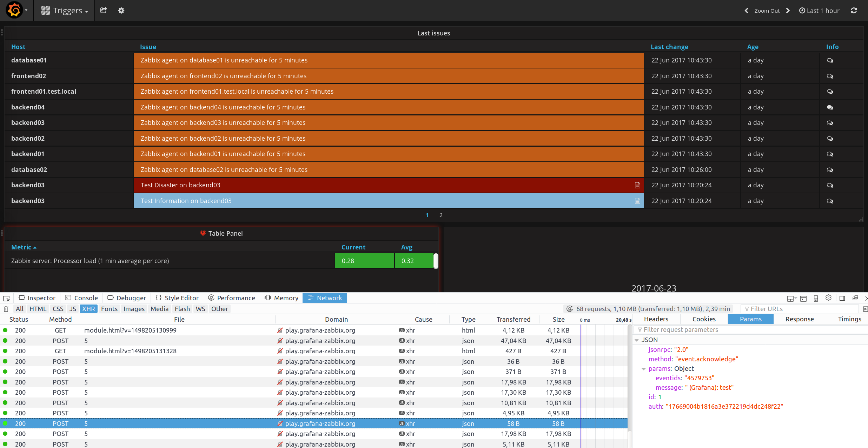Collapse the JSON section in Params
The image size is (868, 448).
[637, 340]
